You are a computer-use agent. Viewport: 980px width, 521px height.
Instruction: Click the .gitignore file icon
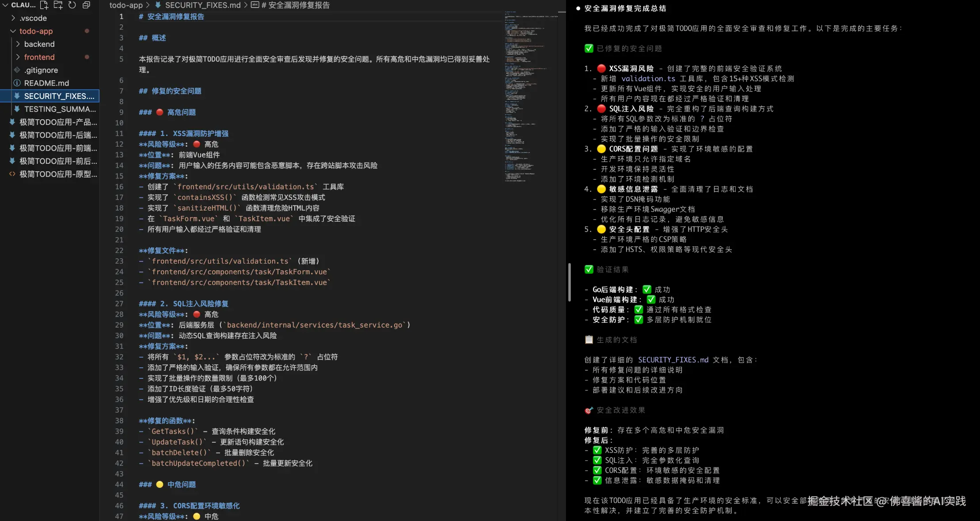pyautogui.click(x=17, y=70)
